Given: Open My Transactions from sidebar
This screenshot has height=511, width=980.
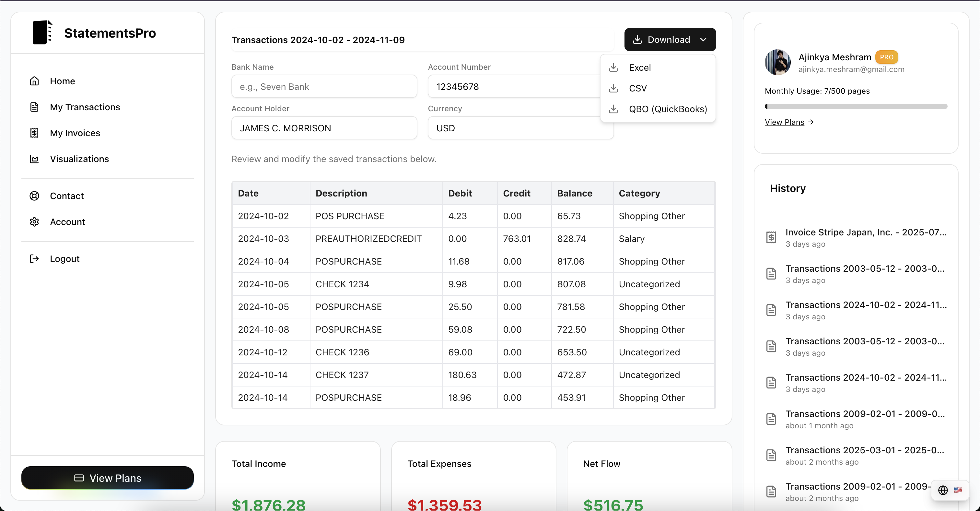Looking at the screenshot, I should (85, 107).
